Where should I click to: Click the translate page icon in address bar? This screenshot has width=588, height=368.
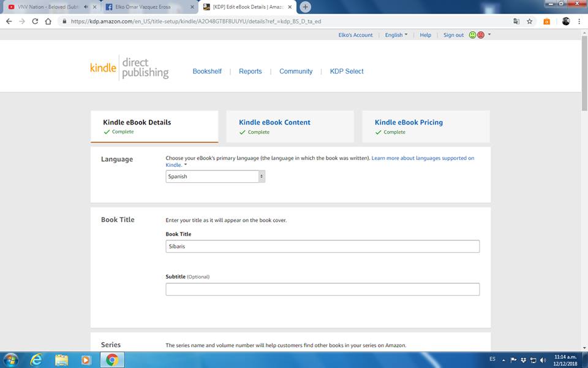pos(516,21)
